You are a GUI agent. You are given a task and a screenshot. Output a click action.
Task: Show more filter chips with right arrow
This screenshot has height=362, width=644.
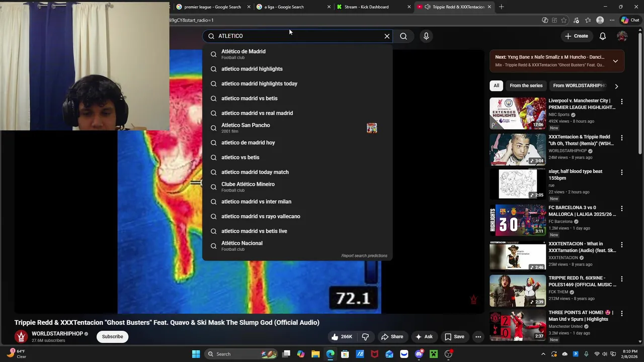click(x=616, y=86)
